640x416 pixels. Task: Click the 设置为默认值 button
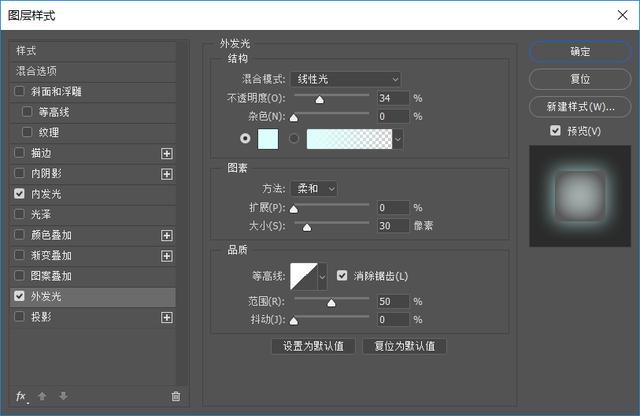pos(313,346)
